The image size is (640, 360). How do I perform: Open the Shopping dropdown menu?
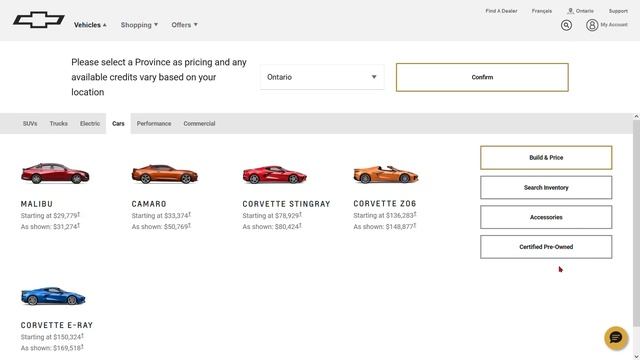139,25
